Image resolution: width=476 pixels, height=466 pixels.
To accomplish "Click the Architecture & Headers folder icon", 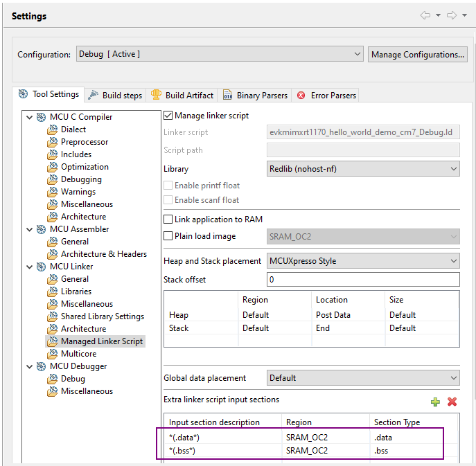I will point(53,254).
